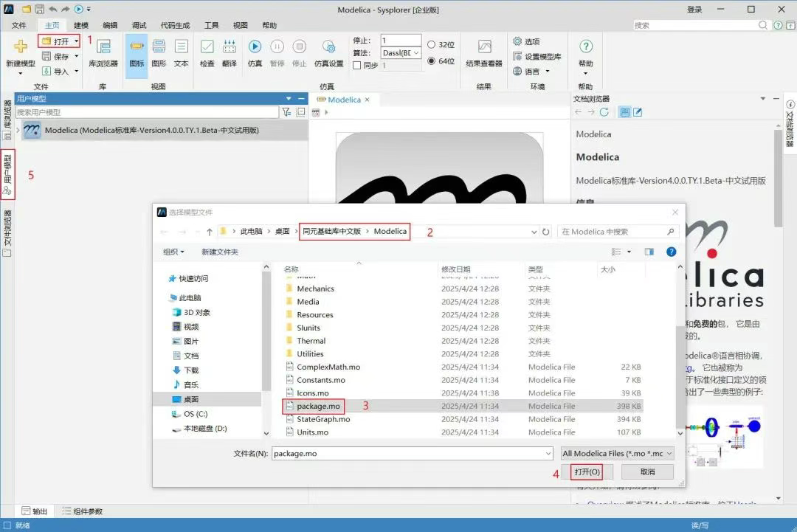Screen dimensions: 797x532
Task: Click the filter icon in user model panel
Action: point(286,111)
